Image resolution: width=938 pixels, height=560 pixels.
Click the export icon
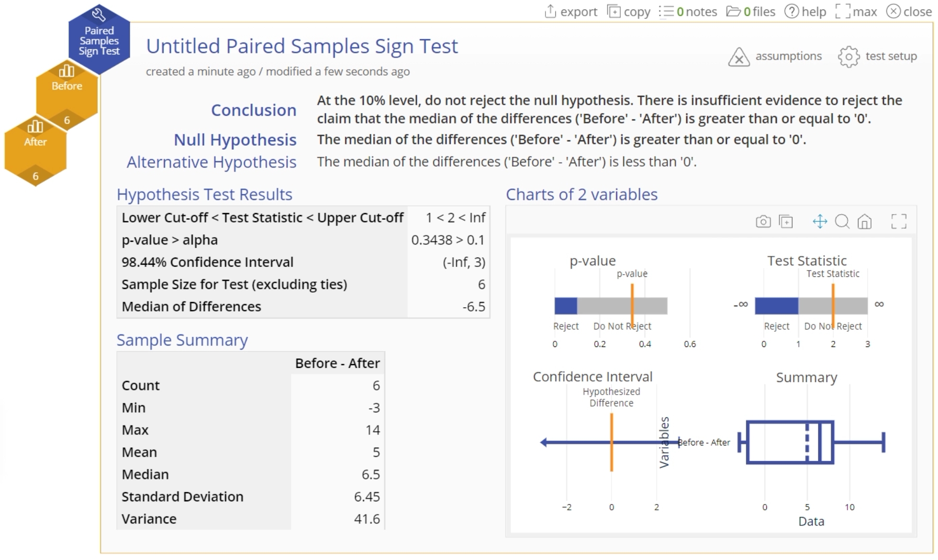point(550,12)
